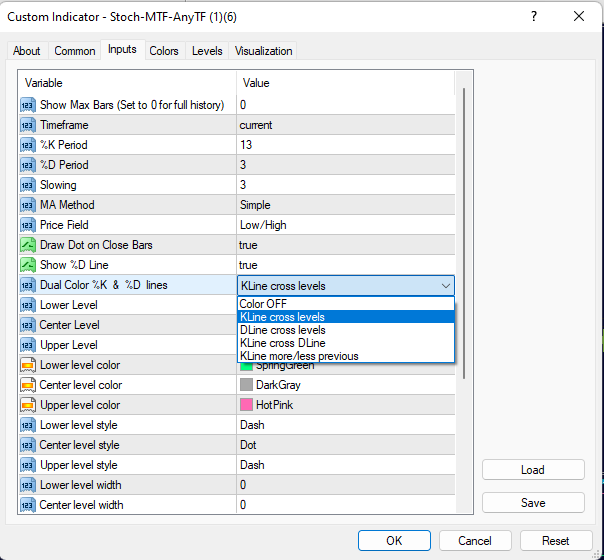This screenshot has height=560, width=604.
Task: Click the icon next to MA Method
Action: coord(28,205)
